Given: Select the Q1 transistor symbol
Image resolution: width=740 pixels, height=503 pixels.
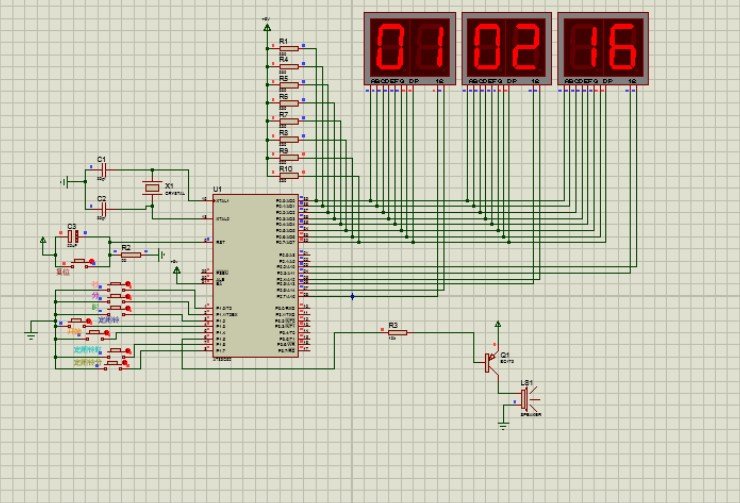Looking at the screenshot, I should (x=490, y=361).
